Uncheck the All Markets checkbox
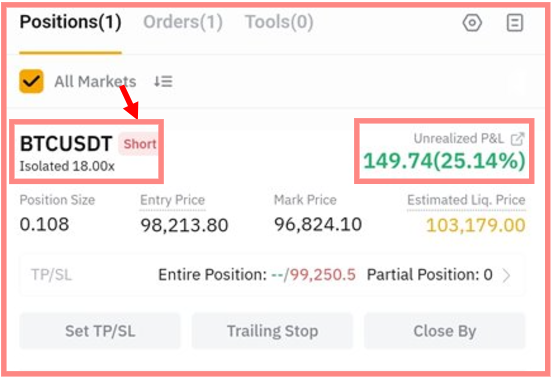552x378 pixels. point(31,81)
